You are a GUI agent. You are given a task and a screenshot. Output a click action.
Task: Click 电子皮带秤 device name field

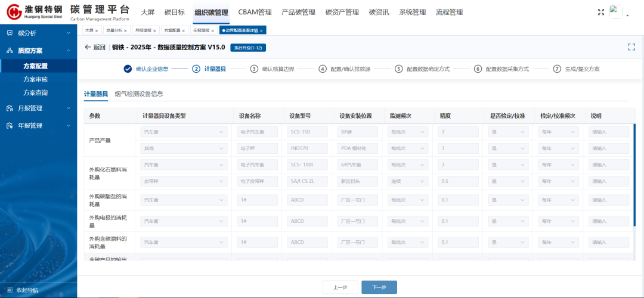pos(257,181)
